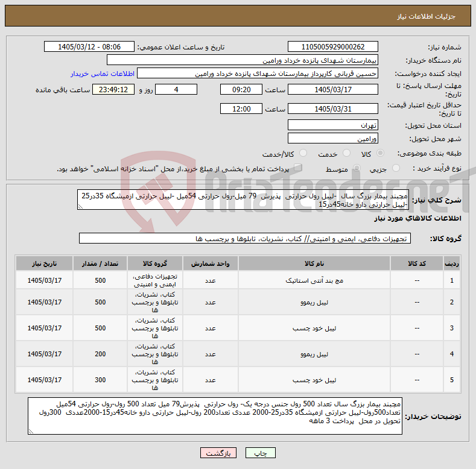Click the response time 09:20 field

point(241,89)
